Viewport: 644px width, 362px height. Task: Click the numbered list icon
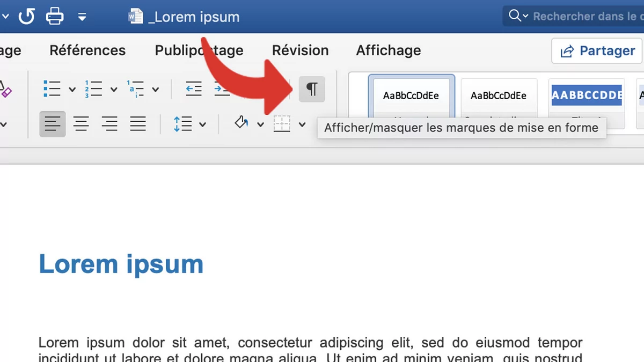[93, 89]
